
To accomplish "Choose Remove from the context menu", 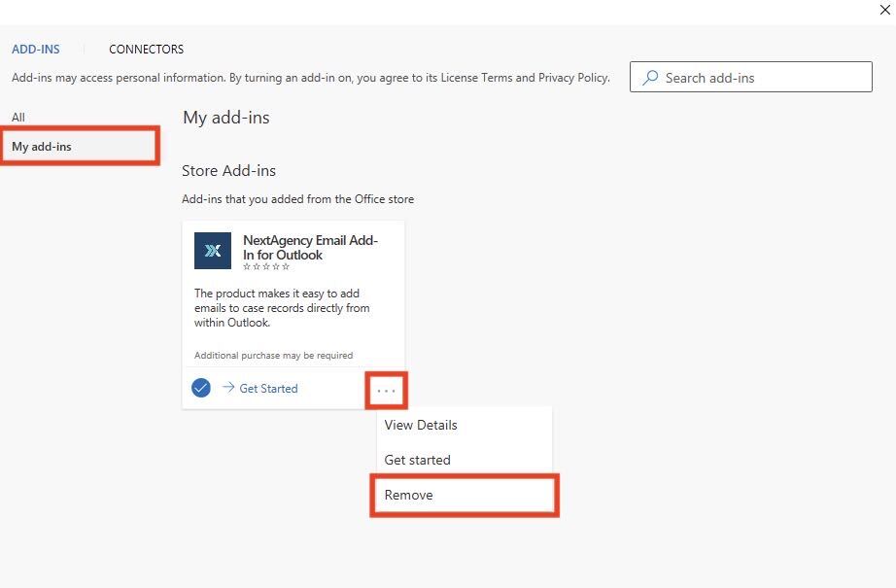I will [464, 495].
